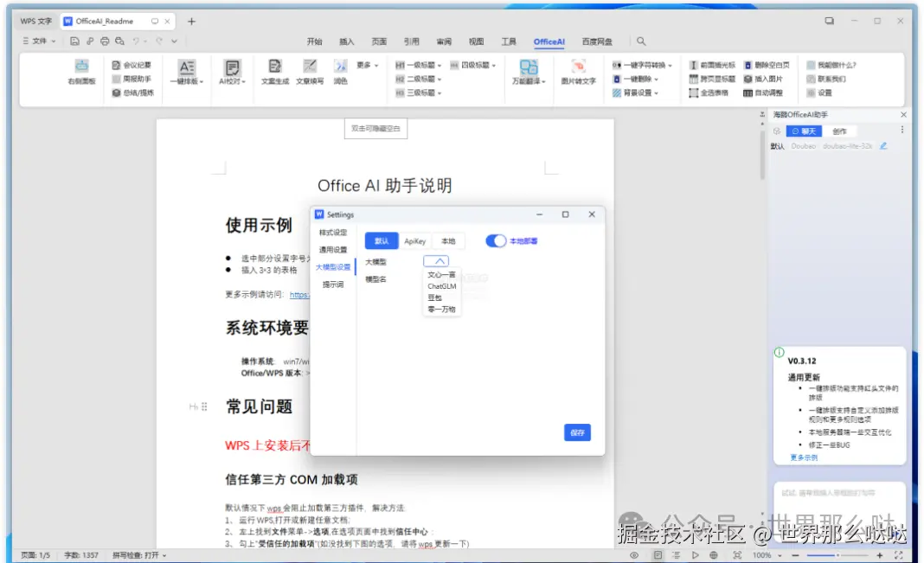The height and width of the screenshot is (563, 924).
Task: Switch to the 插入 ribbon tab
Action: [346, 42]
